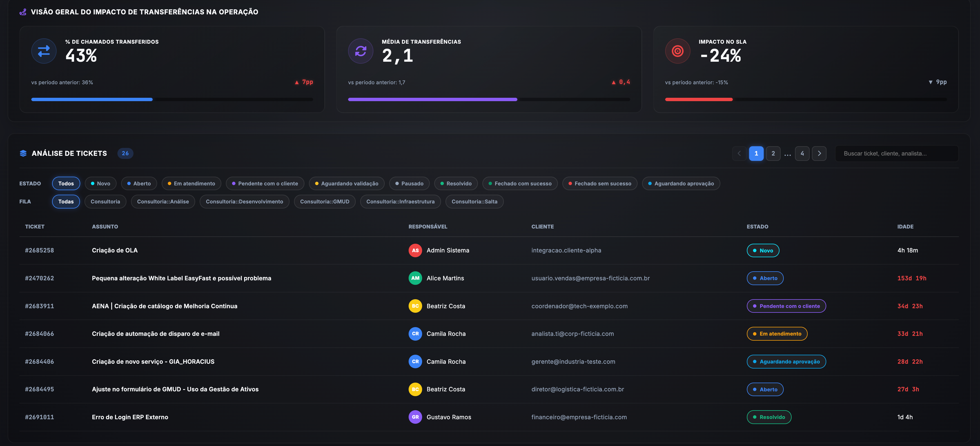Click the transfer arrows icon in % de chamados card

click(44, 51)
